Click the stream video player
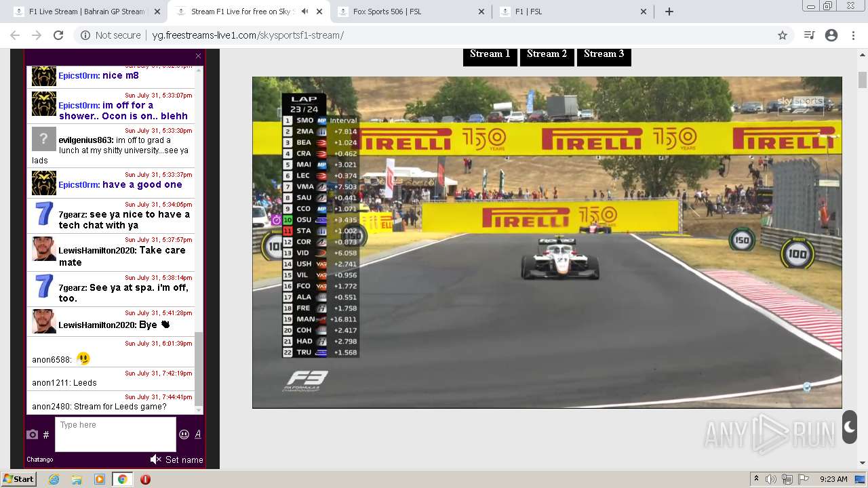The image size is (868, 488). point(547,242)
